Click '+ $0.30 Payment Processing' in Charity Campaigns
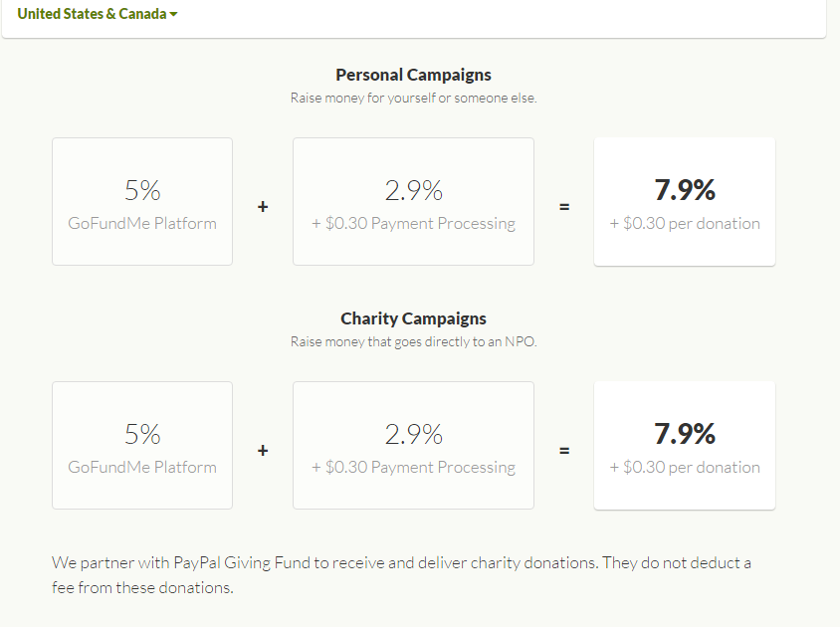This screenshot has height=627, width=840. click(x=413, y=467)
